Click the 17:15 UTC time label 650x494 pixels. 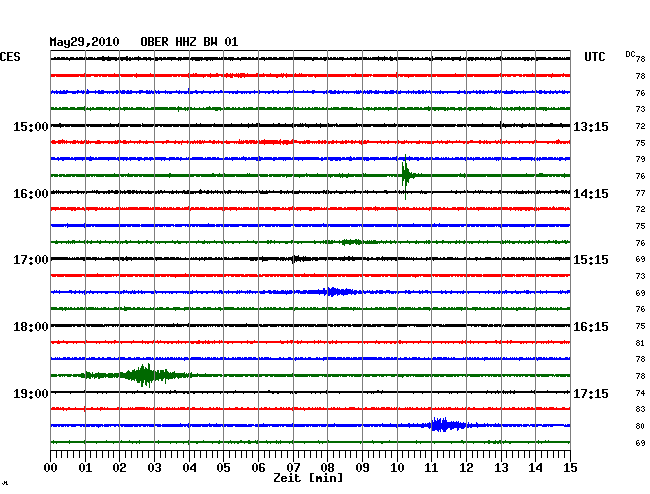[x=591, y=393]
